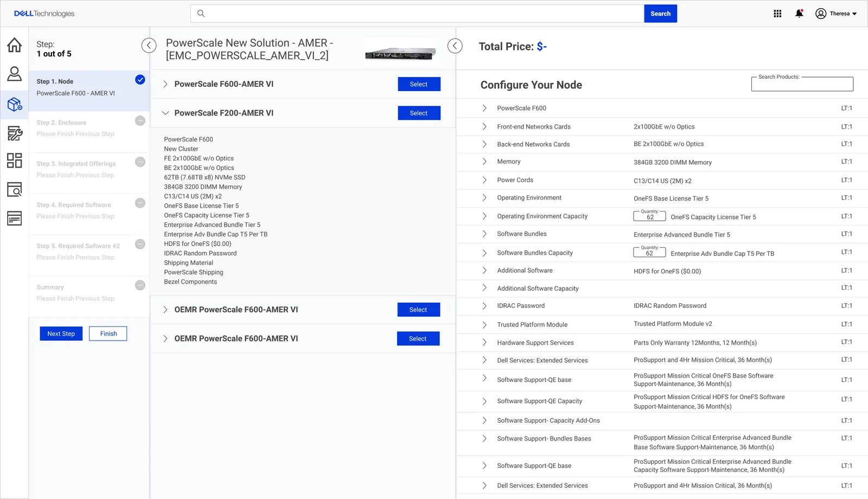868x499 pixels.
Task: Expand Software Support- Capacity Add-Ons row
Action: [484, 420]
